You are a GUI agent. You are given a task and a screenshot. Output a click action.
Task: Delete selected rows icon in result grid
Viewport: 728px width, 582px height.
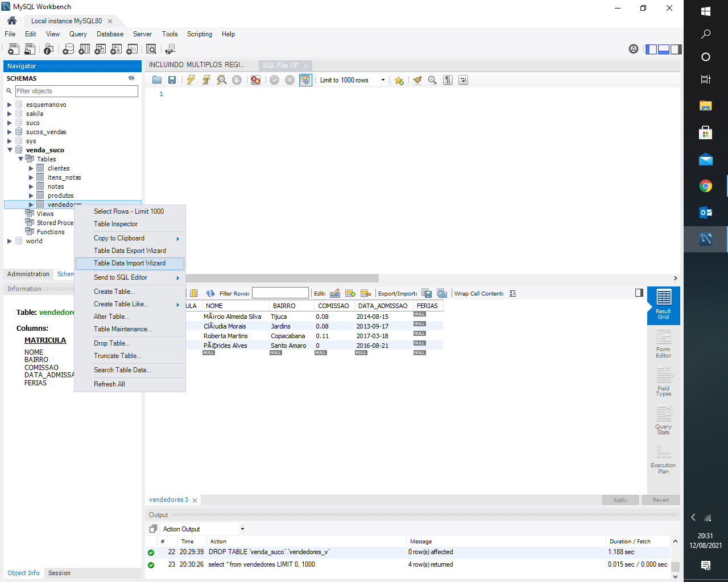tap(366, 293)
